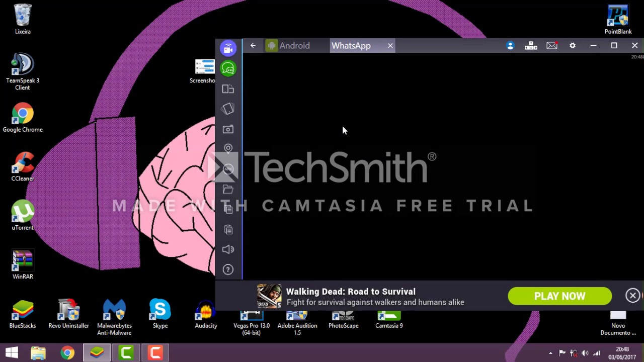Select the Lixeira recycle bin icon

point(23,20)
